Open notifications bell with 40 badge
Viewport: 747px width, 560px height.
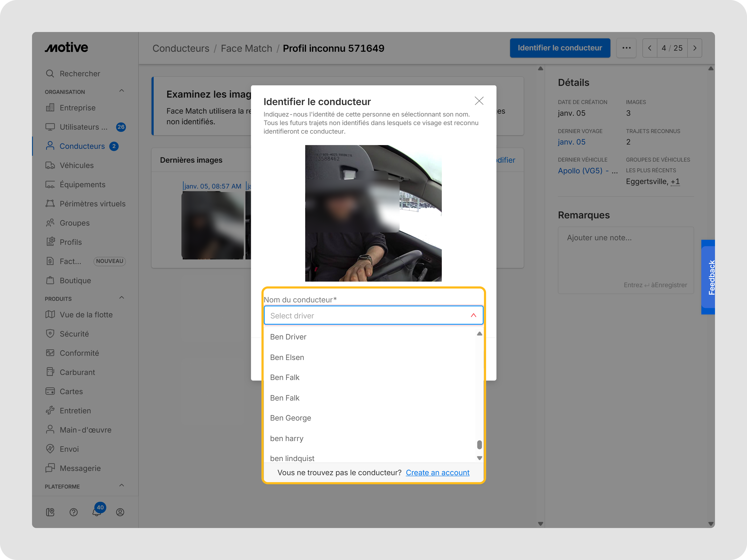coord(97,512)
